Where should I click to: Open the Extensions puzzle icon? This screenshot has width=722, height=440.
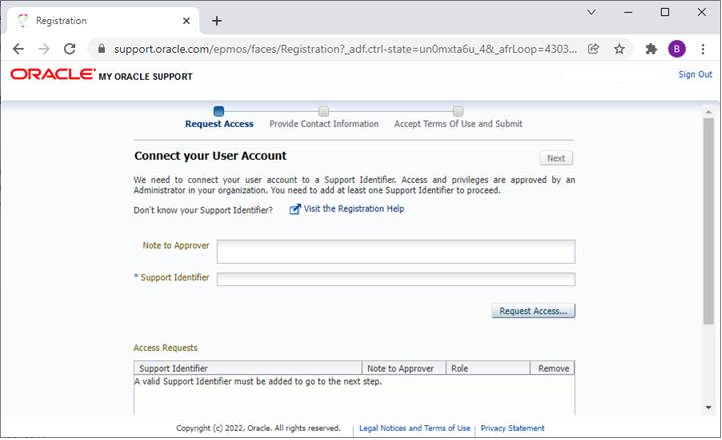pos(651,49)
